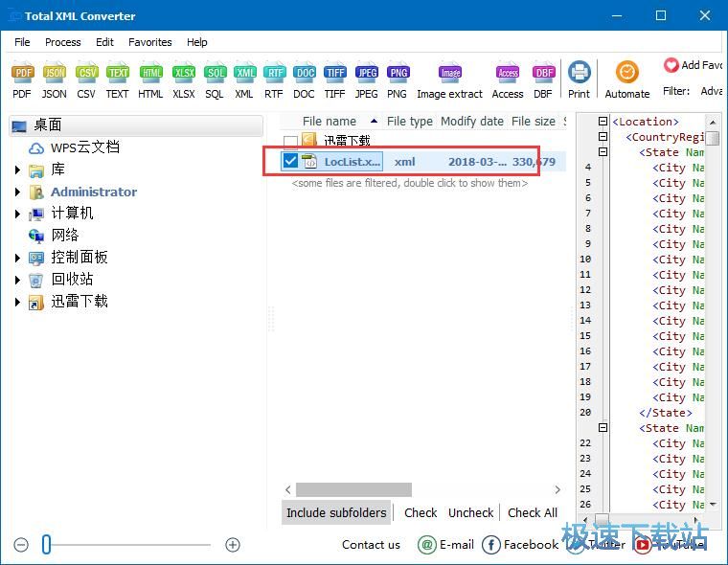
Task: Expand the 库 tree node
Action: click(x=17, y=169)
